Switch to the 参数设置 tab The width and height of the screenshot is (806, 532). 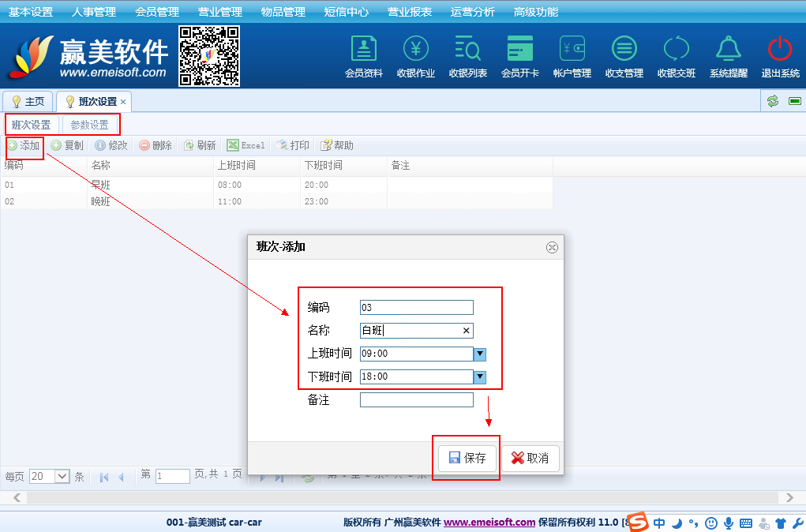(89, 125)
